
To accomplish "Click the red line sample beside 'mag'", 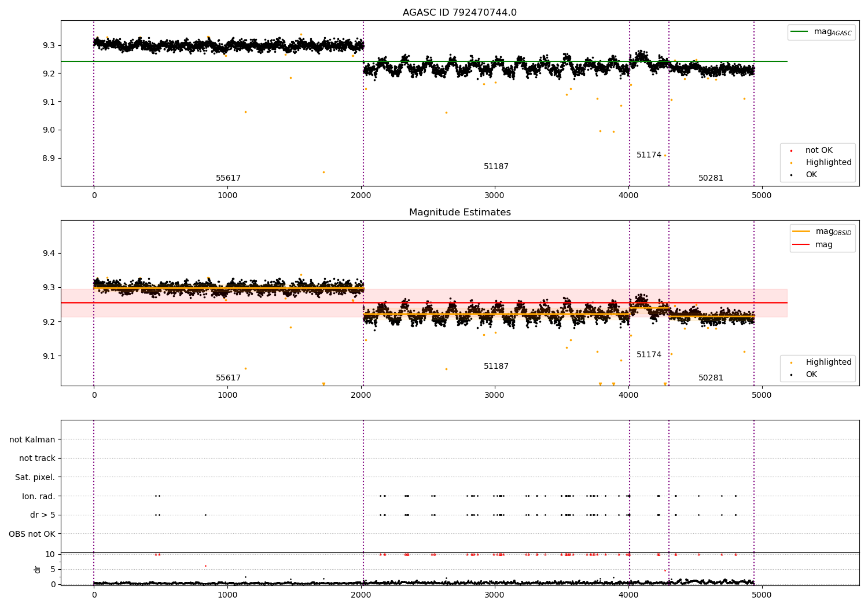I will click(x=801, y=244).
